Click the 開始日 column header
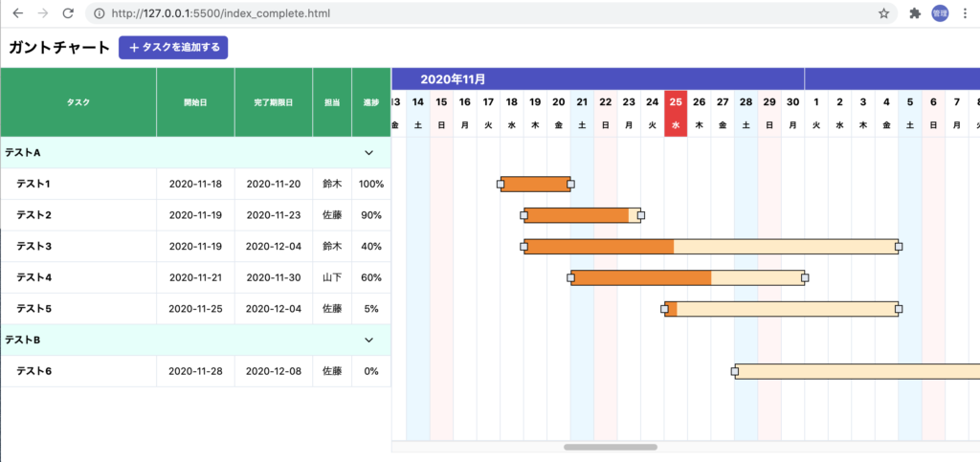The width and height of the screenshot is (980, 462). coord(195,102)
